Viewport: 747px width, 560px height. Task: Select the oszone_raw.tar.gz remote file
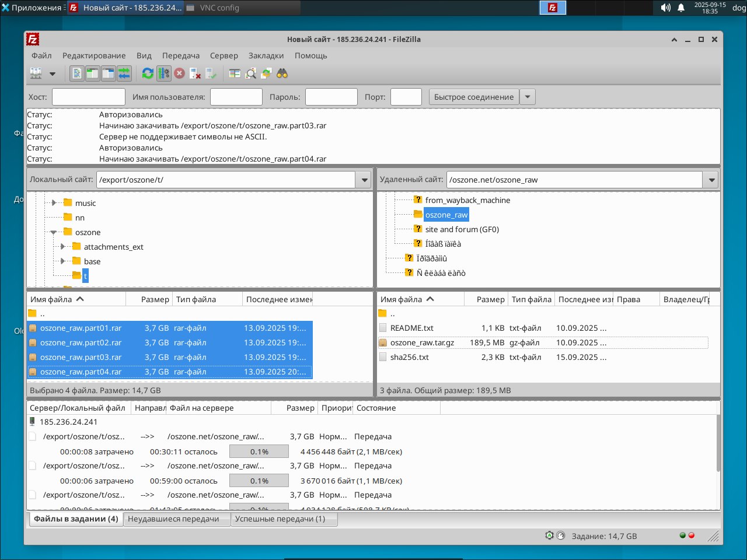click(x=422, y=342)
